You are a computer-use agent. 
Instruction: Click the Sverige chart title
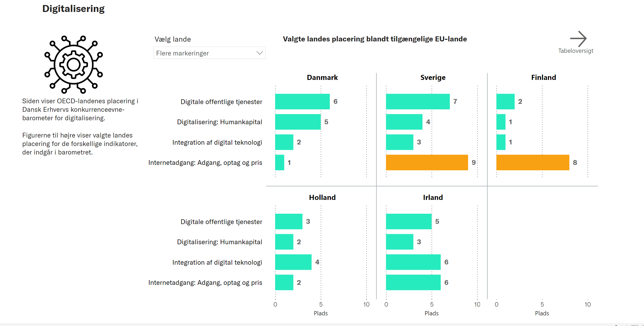(433, 78)
